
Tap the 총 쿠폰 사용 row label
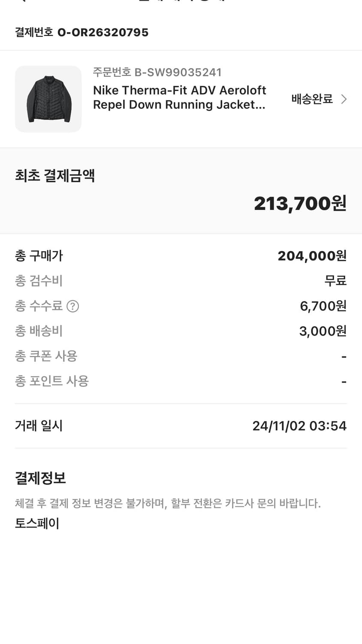coord(46,356)
